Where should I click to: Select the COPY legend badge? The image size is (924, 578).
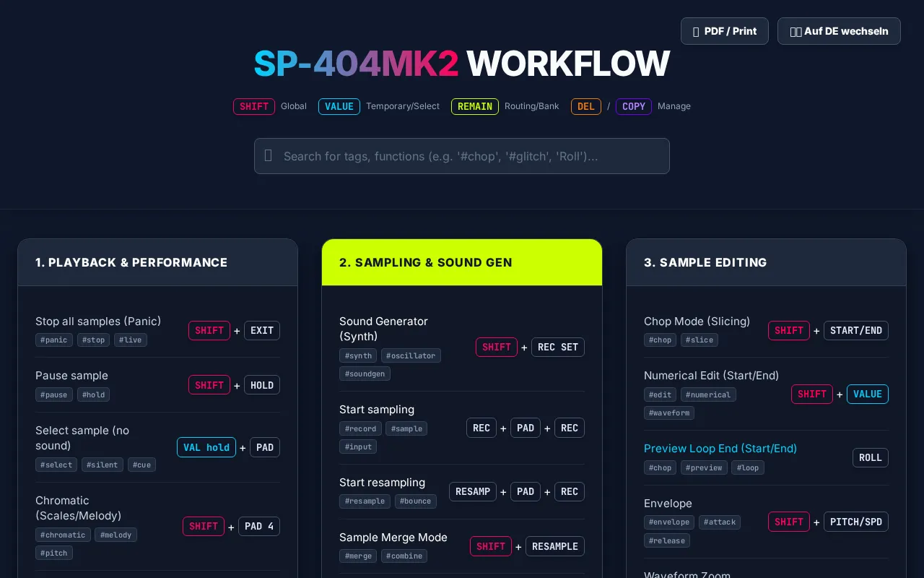[634, 106]
